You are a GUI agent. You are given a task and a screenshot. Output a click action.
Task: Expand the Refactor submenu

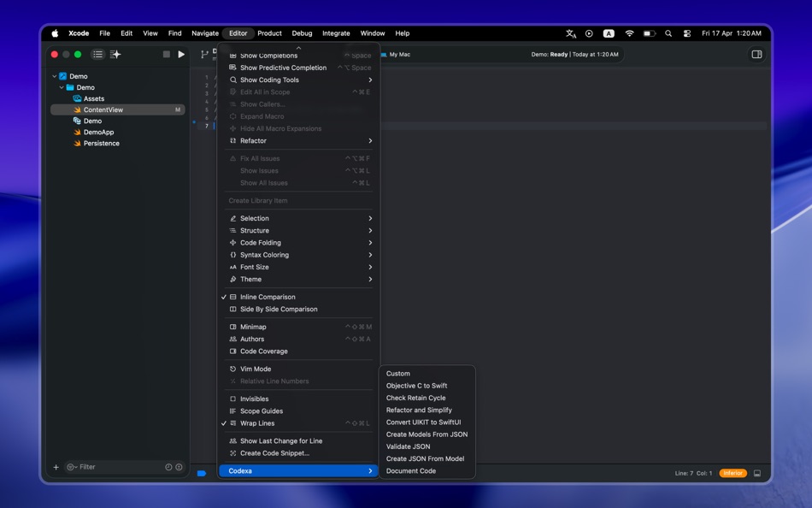[x=299, y=141]
